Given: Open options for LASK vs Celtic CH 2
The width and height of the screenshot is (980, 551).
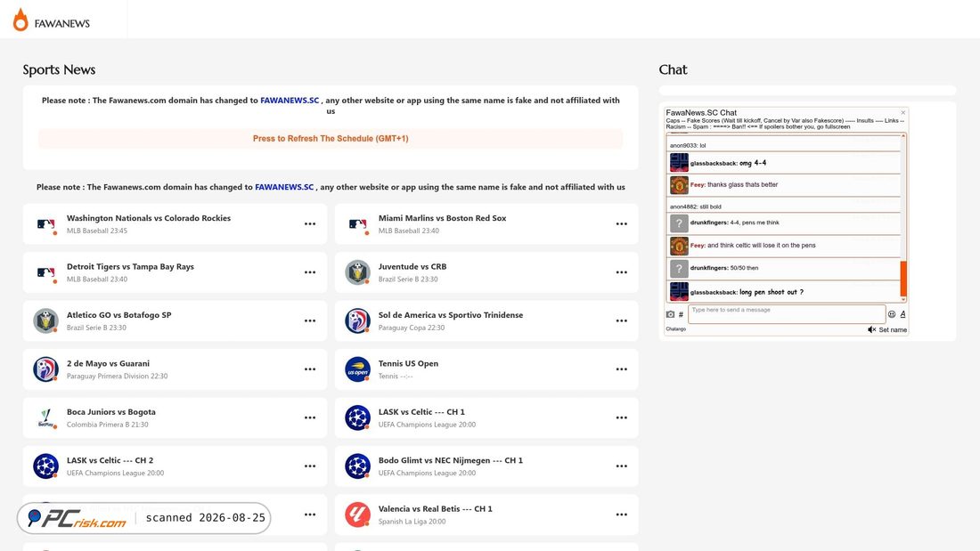Looking at the screenshot, I should [x=310, y=466].
